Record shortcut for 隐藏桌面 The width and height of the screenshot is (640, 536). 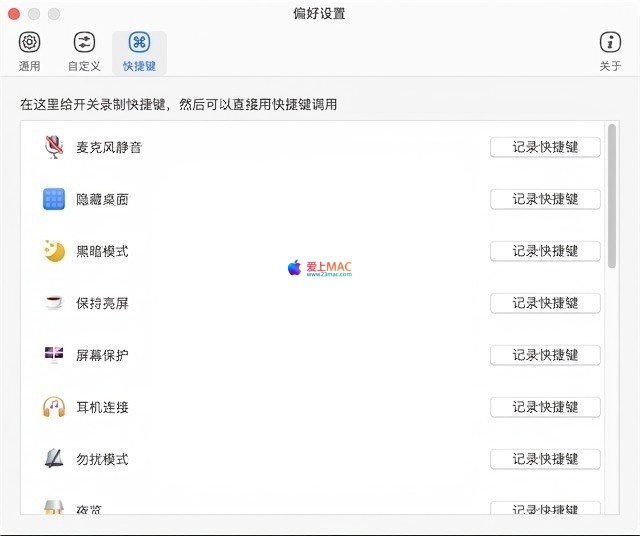point(545,199)
